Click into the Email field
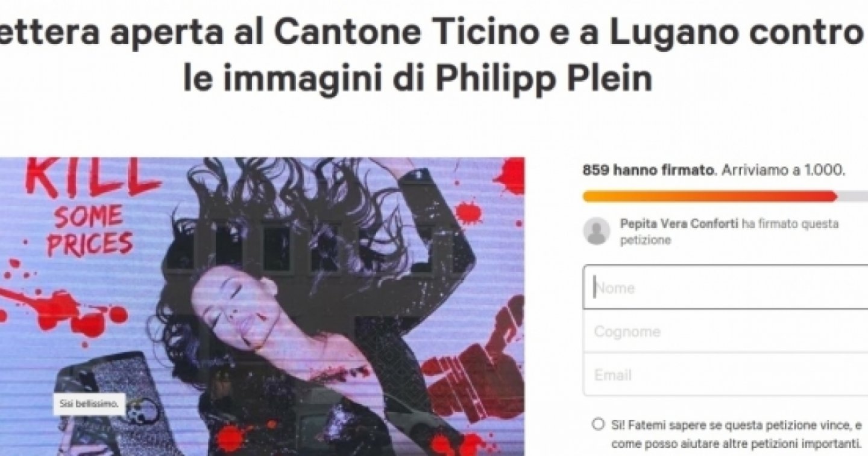The width and height of the screenshot is (868, 456). (725, 375)
